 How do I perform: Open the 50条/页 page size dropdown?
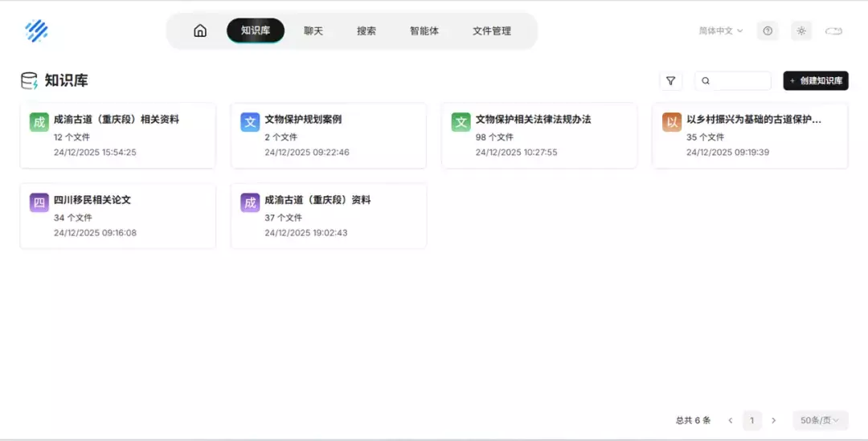point(819,420)
